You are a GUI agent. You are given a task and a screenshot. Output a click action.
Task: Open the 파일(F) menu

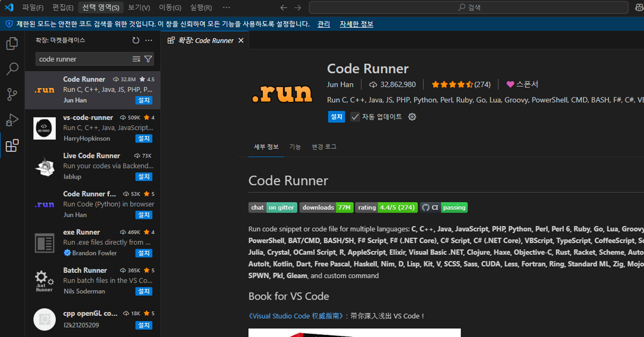pyautogui.click(x=33, y=7)
